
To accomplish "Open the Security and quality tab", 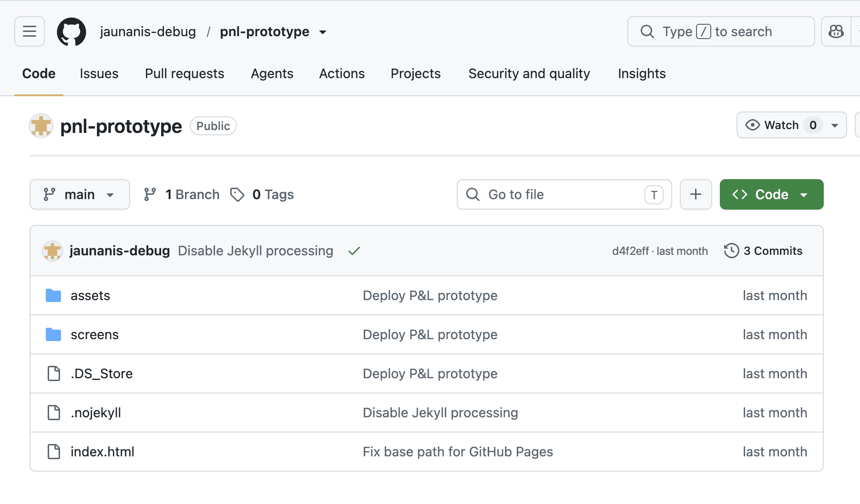I will coord(529,73).
